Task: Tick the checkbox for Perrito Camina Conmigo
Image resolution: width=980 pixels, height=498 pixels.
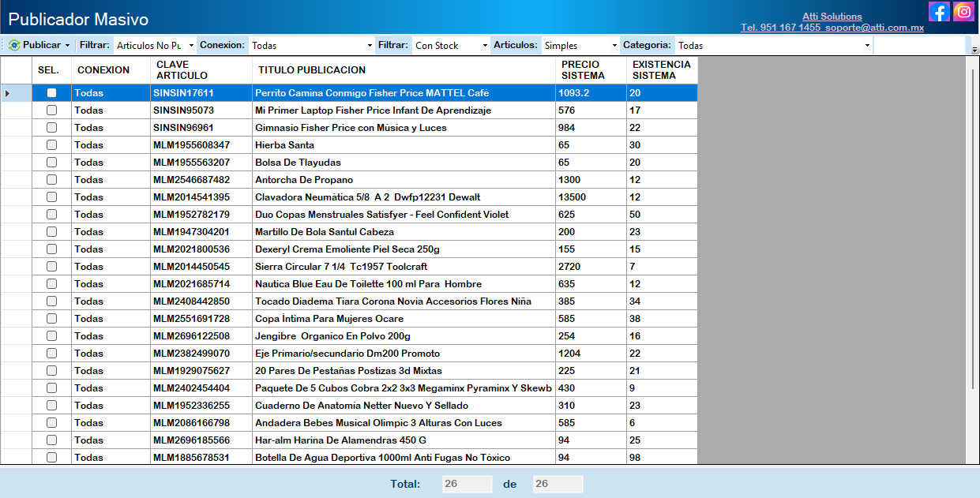Action: click(x=51, y=93)
